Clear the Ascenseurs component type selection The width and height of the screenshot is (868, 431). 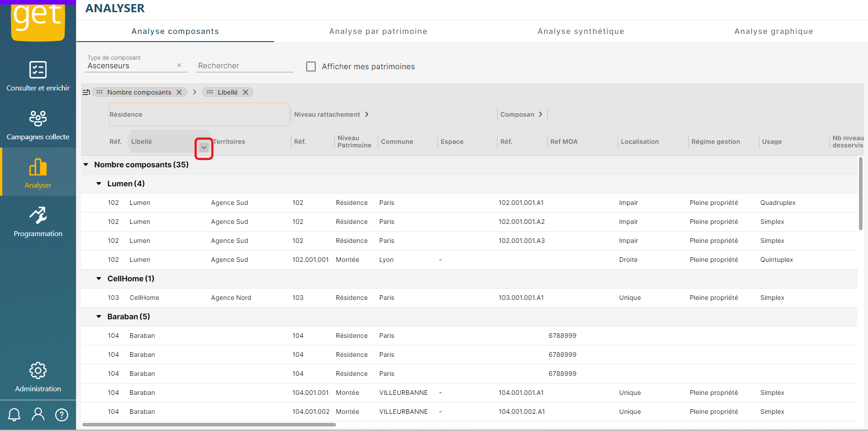pos(179,66)
